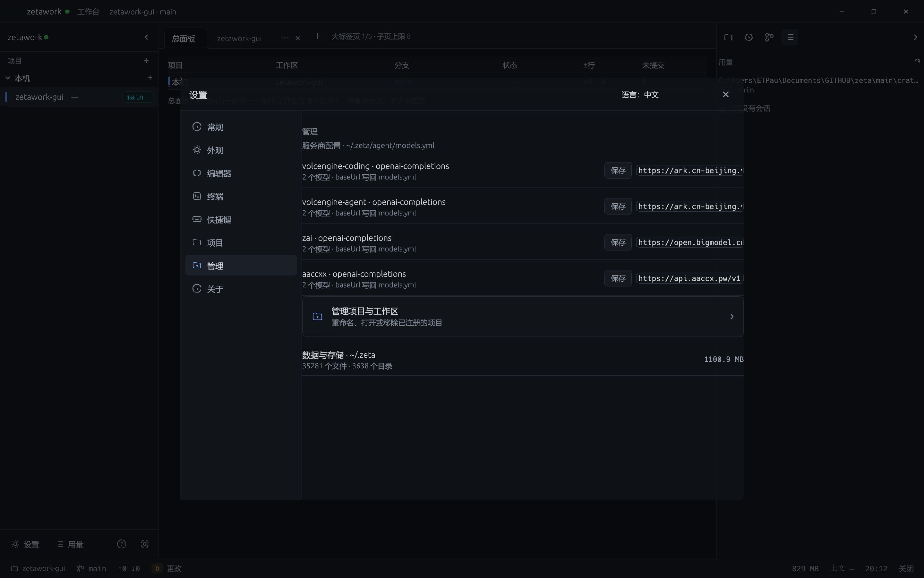924x578 pixels.
Task: Open the 常规 settings section
Action: click(x=241, y=127)
